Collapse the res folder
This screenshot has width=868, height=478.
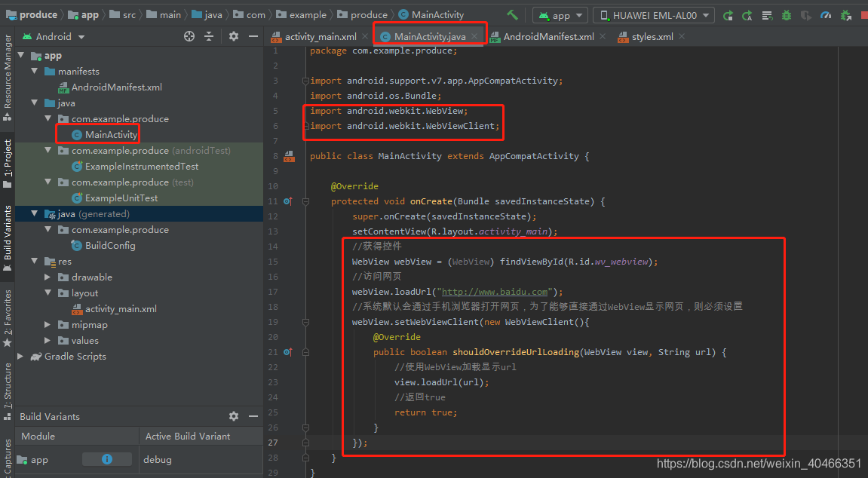[35, 261]
